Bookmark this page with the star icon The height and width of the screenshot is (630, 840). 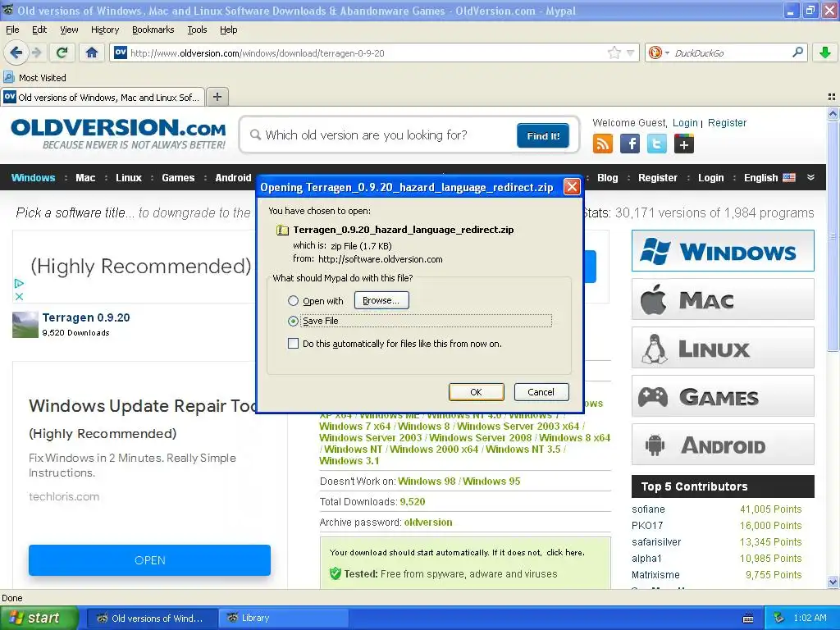[614, 52]
